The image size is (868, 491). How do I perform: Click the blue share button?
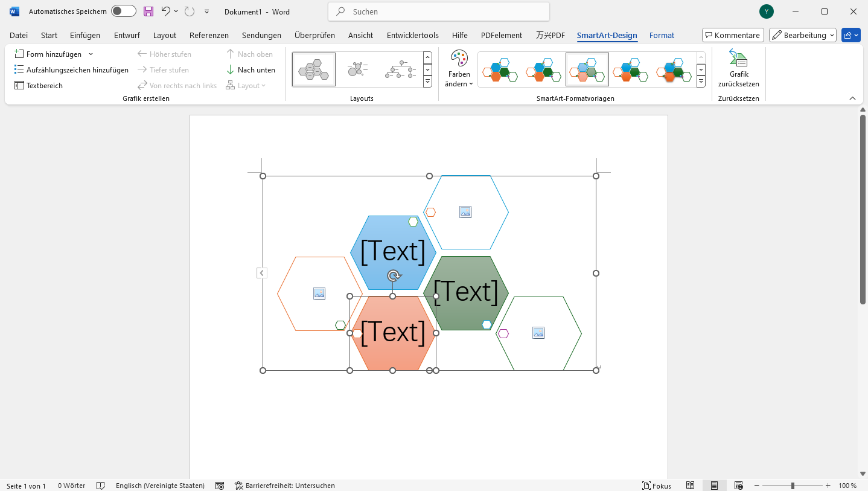point(850,35)
